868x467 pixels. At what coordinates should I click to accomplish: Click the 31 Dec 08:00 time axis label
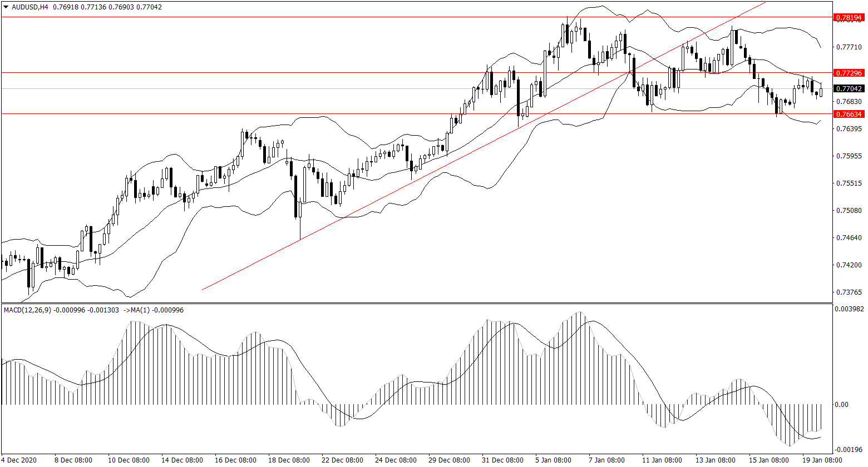click(502, 460)
